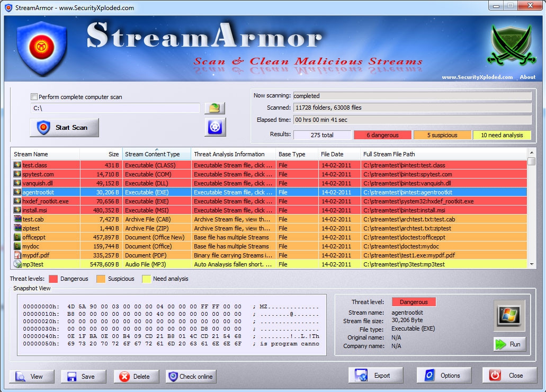546x392 pixels.
Task: Sort by Stream Content Type column
Action: point(156,154)
